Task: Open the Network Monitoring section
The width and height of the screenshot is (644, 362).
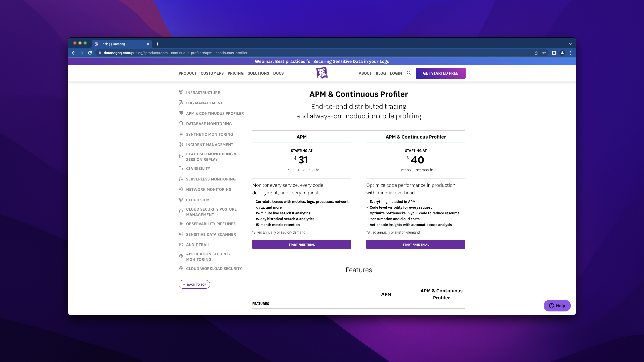Action: pos(209,189)
